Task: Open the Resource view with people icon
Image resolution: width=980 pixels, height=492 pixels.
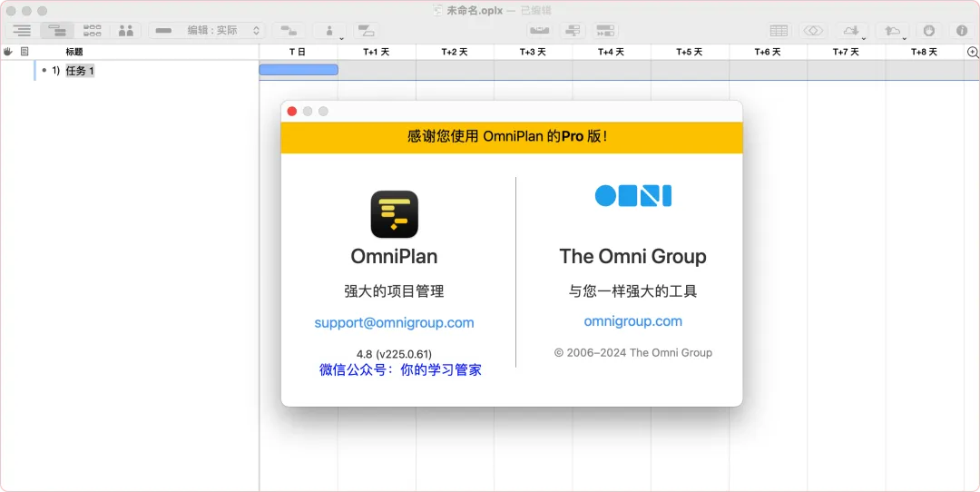Action: (125, 30)
